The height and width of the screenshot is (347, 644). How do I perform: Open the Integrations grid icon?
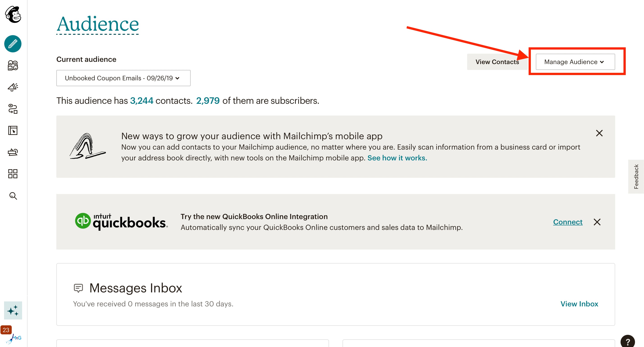coord(13,174)
